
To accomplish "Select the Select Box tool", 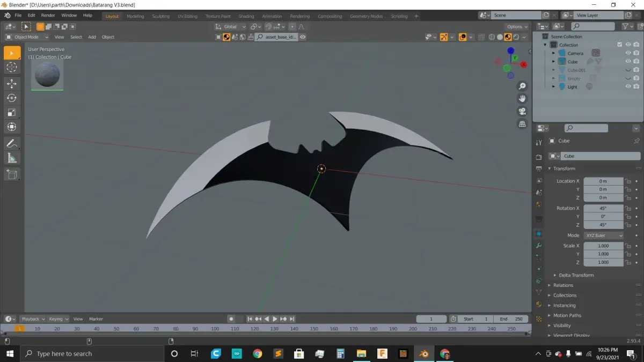I will (x=12, y=53).
